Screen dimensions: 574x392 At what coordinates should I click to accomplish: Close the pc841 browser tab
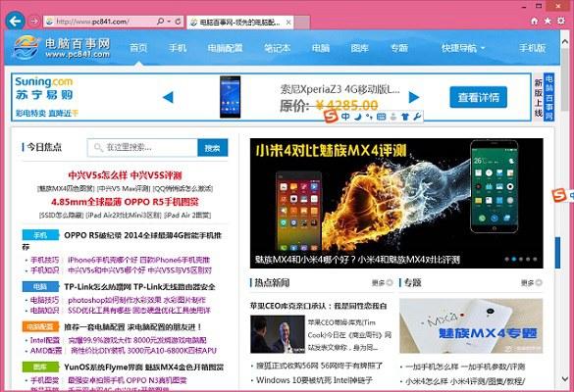click(288, 23)
